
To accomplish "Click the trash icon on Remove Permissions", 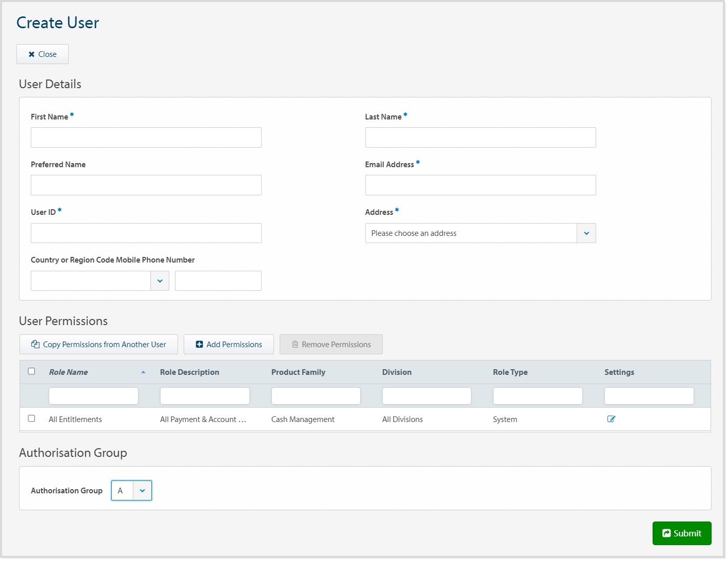I will 295,344.
